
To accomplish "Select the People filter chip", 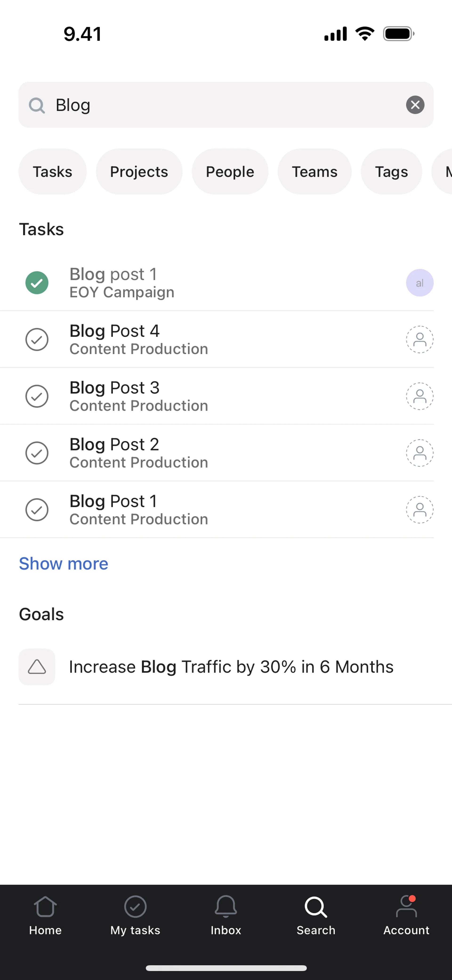I will point(230,172).
